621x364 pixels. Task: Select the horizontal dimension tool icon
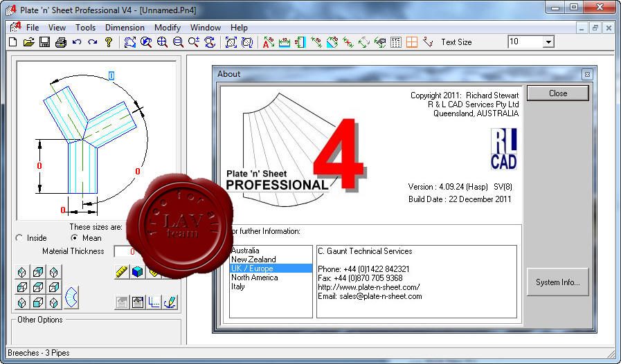284,42
